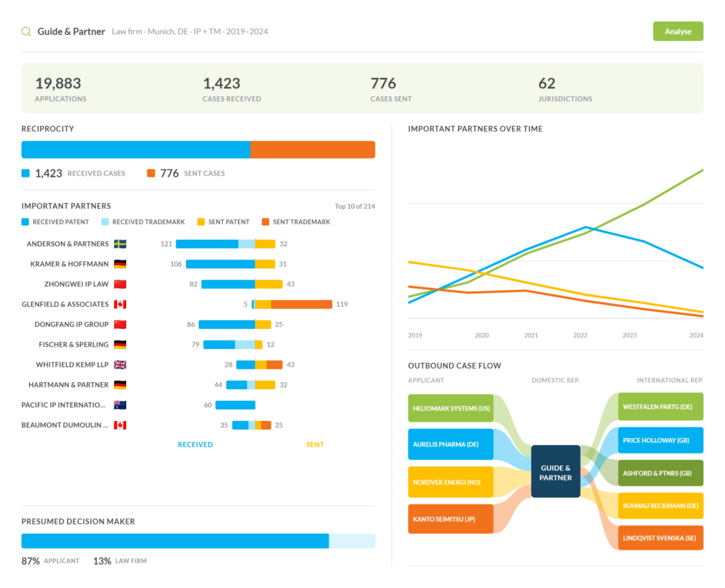
Task: Select Hartmann & Partner partner name
Action: (69, 385)
